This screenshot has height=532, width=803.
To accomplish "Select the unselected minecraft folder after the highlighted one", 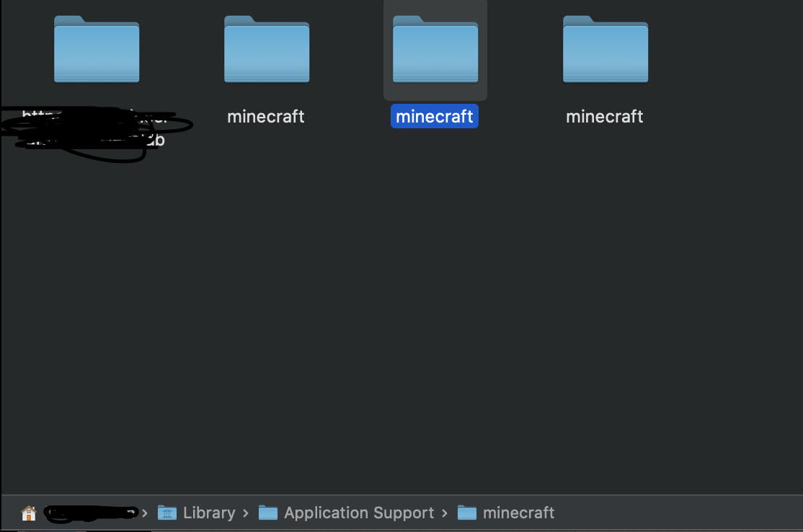I will (605, 49).
